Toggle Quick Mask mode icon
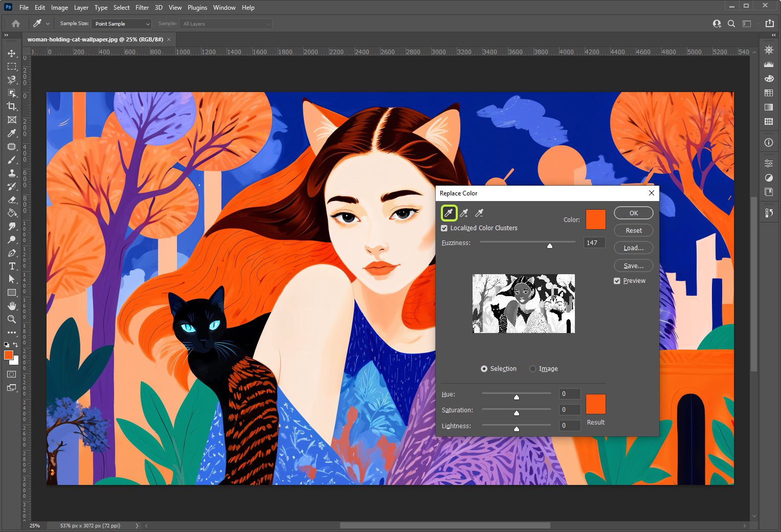 (x=12, y=374)
